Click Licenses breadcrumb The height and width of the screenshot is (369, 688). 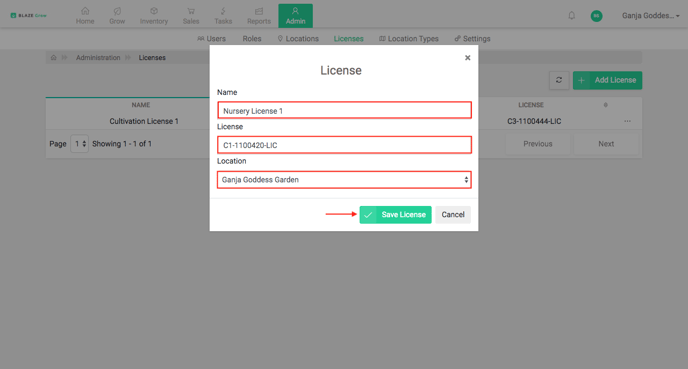(152, 57)
